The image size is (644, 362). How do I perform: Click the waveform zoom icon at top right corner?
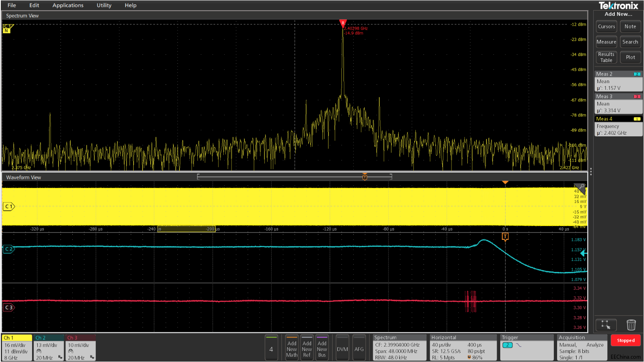(579, 188)
